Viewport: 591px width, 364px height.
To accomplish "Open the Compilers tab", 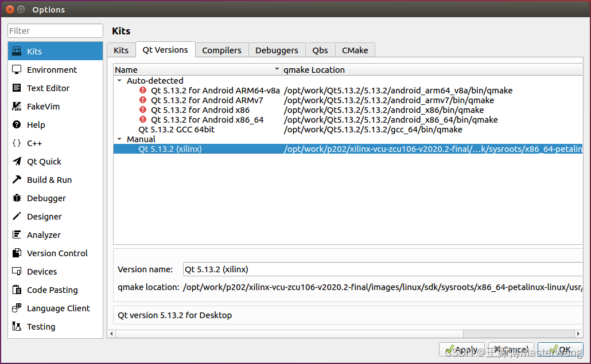I will click(x=221, y=50).
